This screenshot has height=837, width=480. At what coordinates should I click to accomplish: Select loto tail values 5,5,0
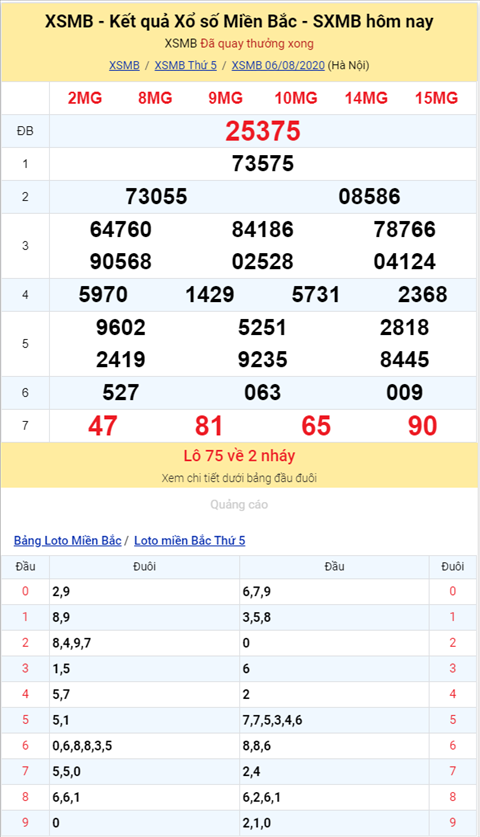point(67,771)
